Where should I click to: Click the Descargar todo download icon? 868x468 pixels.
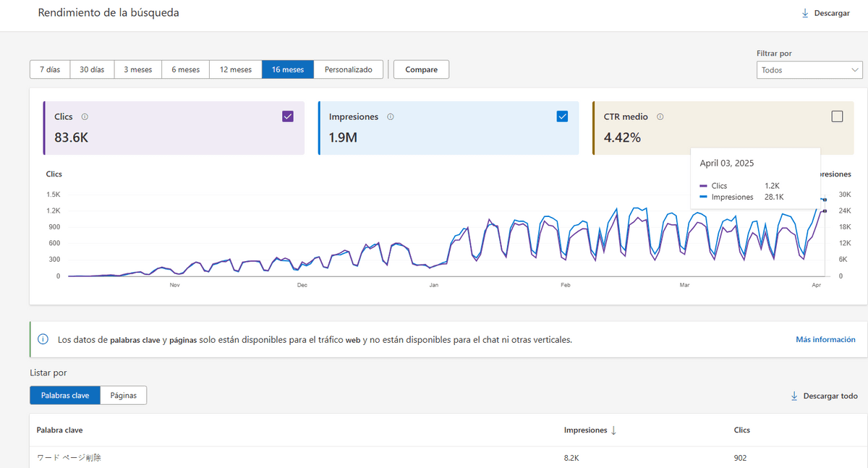[x=794, y=396]
